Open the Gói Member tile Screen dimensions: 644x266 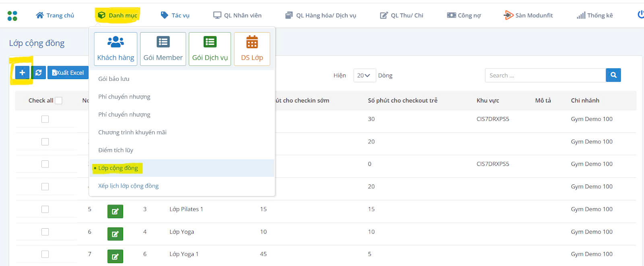(163, 49)
